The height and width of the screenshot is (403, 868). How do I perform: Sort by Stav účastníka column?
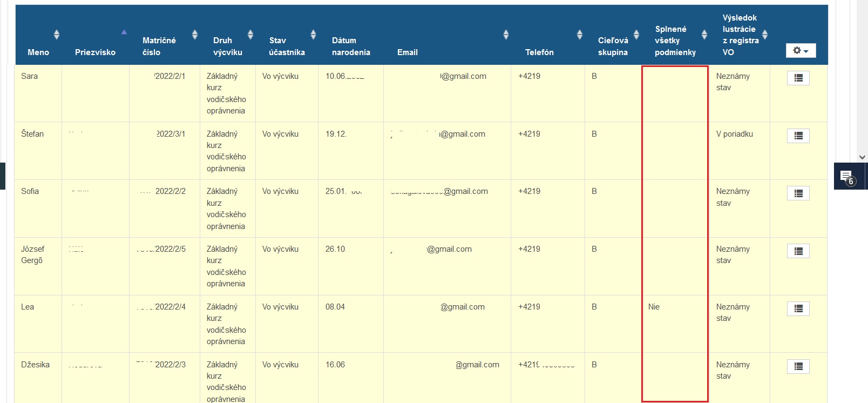pyautogui.click(x=313, y=35)
